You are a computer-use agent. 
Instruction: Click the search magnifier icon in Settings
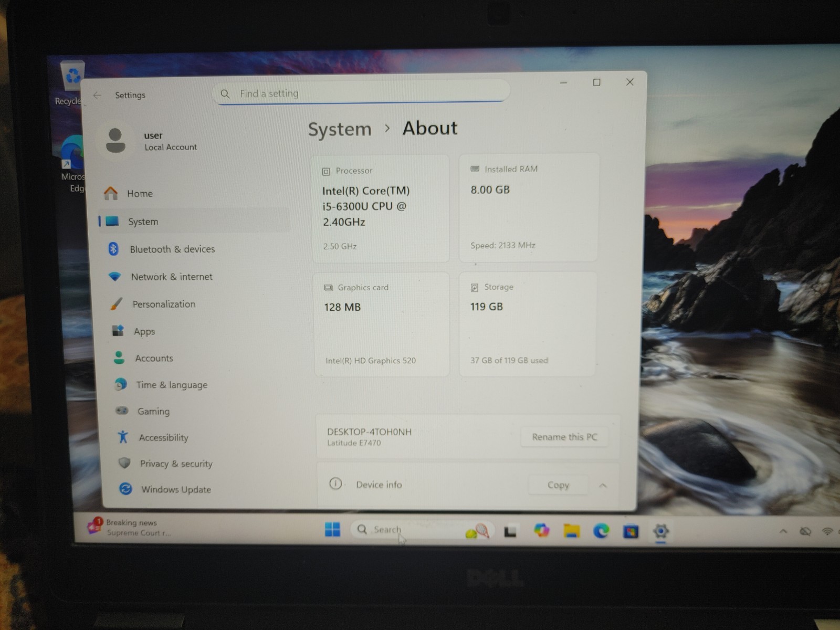(225, 94)
